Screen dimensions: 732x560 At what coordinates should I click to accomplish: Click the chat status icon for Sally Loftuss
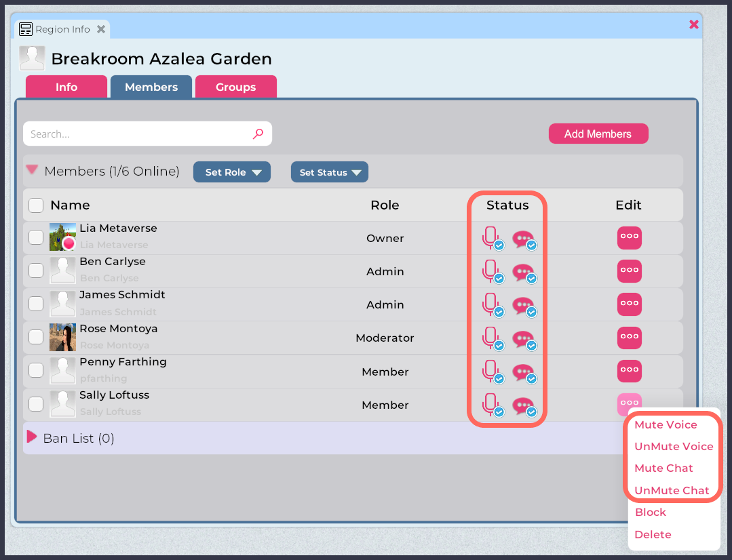(524, 404)
